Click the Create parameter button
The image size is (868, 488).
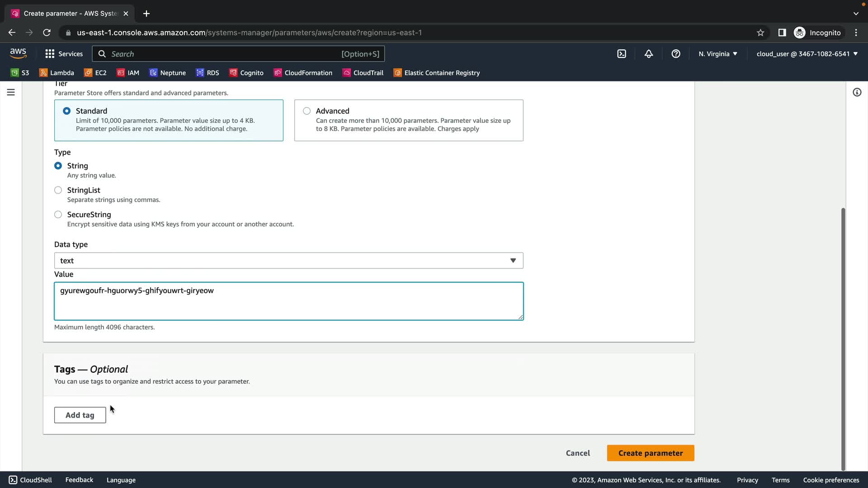[x=650, y=453]
